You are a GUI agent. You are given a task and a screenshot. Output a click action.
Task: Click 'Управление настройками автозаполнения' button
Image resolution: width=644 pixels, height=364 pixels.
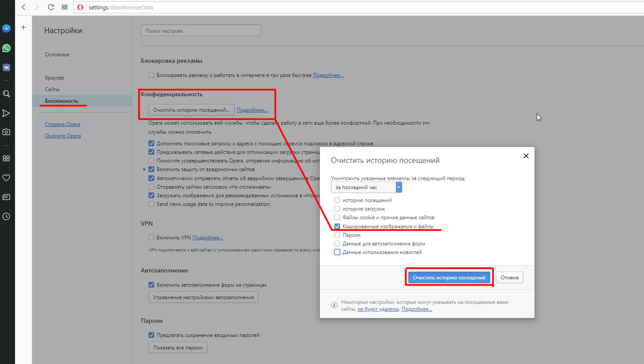pos(204,297)
